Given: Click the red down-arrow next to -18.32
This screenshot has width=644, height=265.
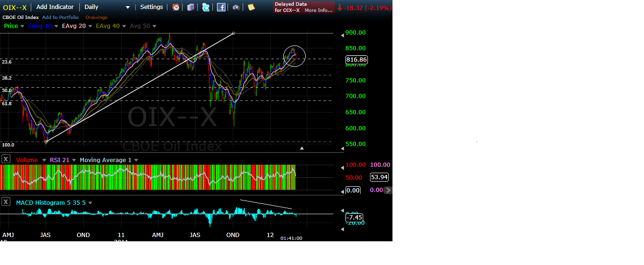Looking at the screenshot, I should point(340,8).
